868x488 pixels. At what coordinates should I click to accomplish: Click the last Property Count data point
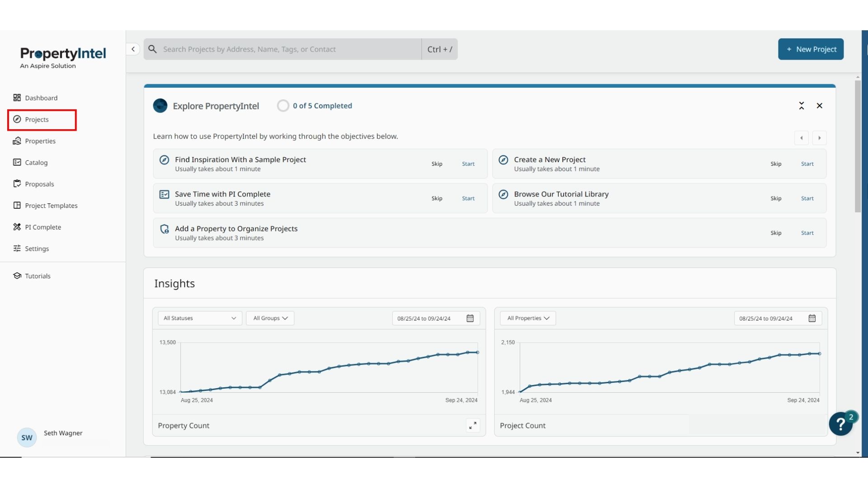click(x=477, y=352)
